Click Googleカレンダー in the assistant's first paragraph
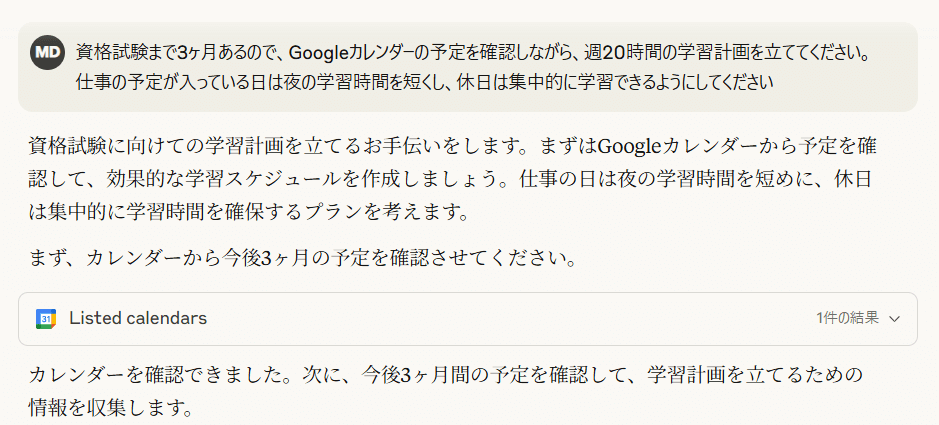 coord(669,145)
